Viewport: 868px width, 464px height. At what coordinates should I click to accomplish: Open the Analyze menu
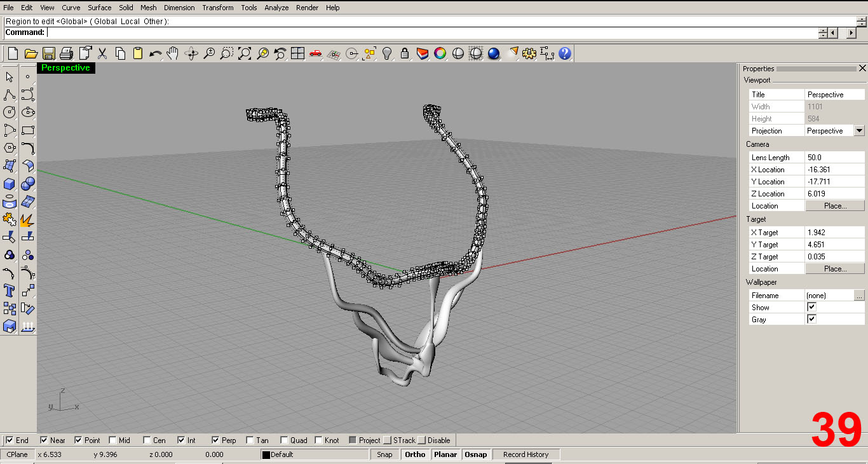click(276, 8)
